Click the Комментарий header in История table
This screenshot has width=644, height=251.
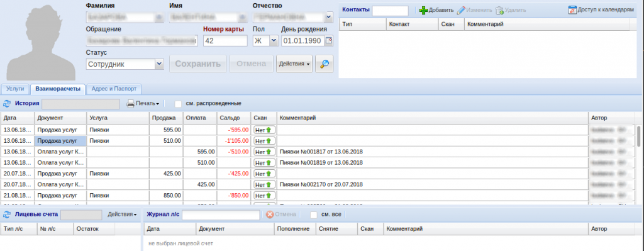coord(433,118)
